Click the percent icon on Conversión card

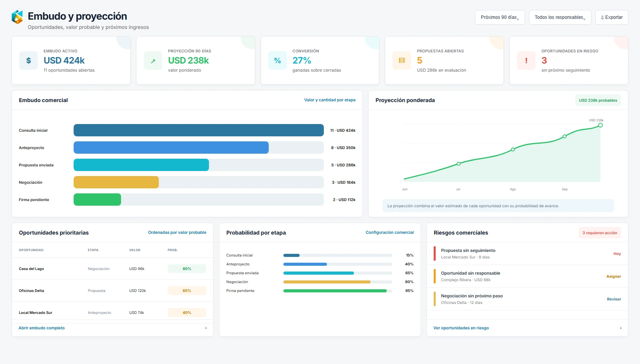coord(278,60)
